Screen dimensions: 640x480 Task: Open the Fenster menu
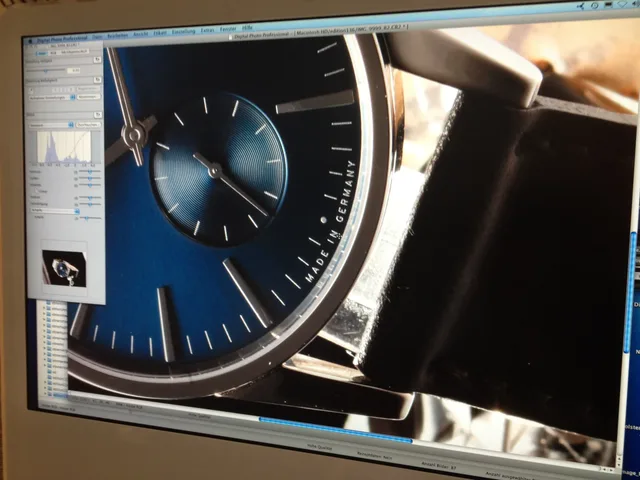tap(228, 29)
